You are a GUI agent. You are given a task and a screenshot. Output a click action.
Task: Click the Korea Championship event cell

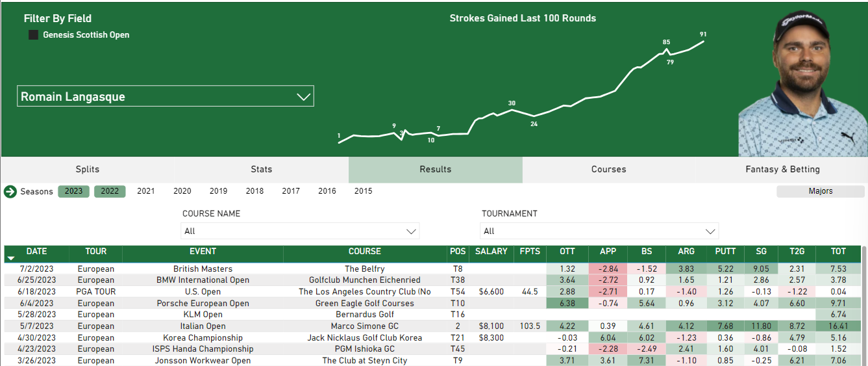(x=203, y=338)
